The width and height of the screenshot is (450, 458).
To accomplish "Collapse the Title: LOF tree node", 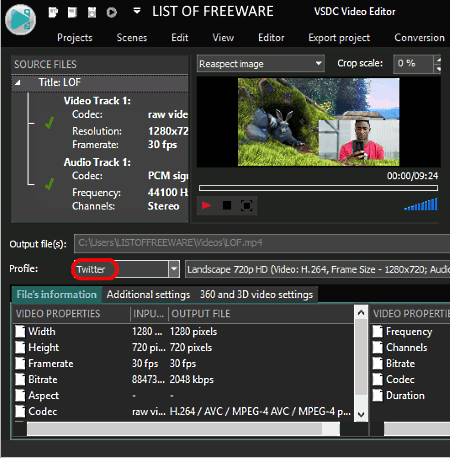I will click(x=17, y=82).
